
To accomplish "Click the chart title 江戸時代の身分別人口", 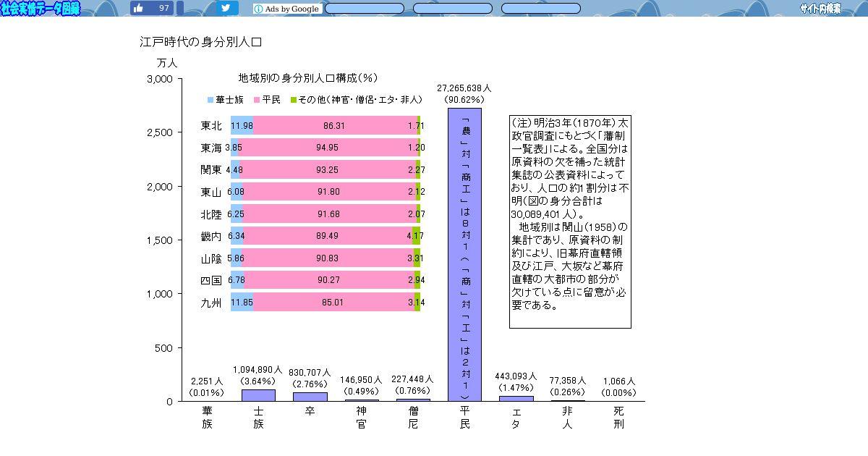I will (x=200, y=42).
